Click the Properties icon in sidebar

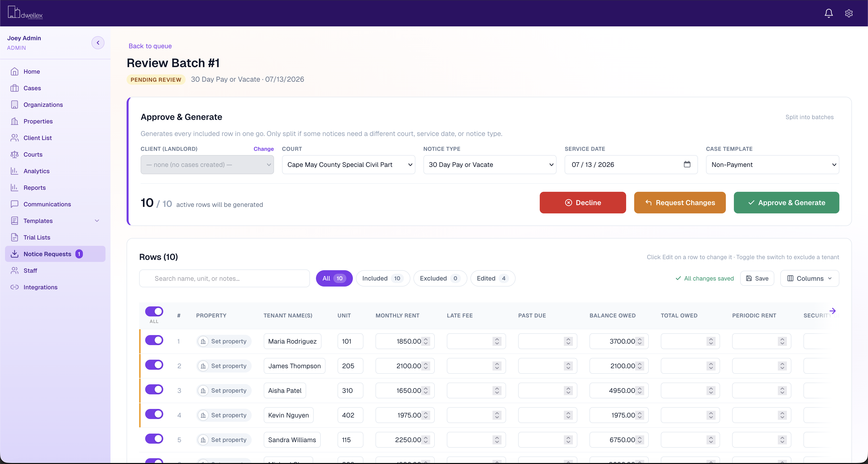coord(15,121)
